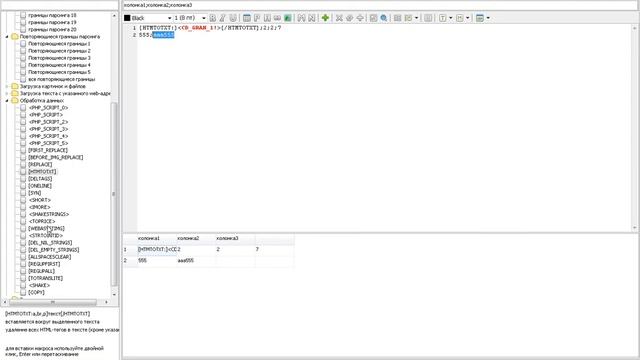Select <SHORT> macro in tree
Screen dimensions: 640x360
pos(40,200)
